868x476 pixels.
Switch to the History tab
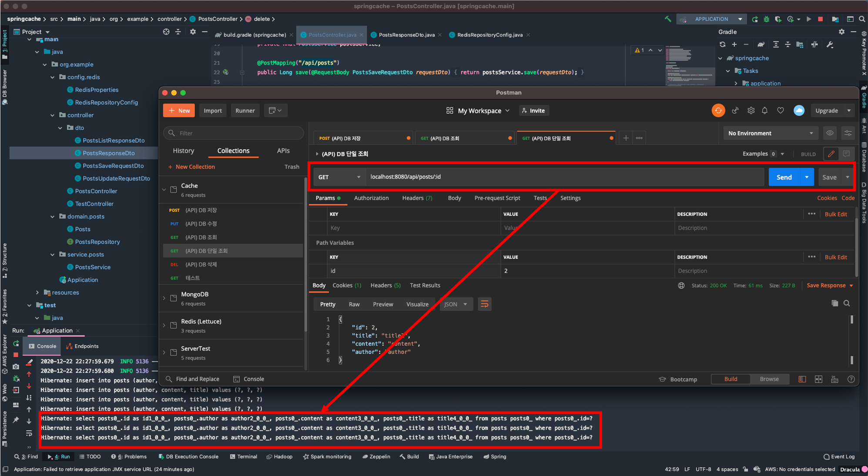pyautogui.click(x=183, y=150)
